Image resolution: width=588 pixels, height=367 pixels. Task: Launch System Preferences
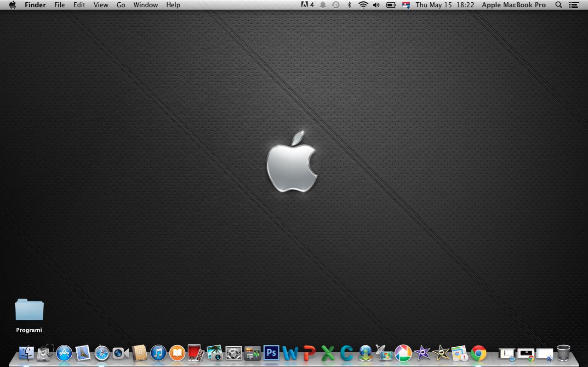click(233, 354)
